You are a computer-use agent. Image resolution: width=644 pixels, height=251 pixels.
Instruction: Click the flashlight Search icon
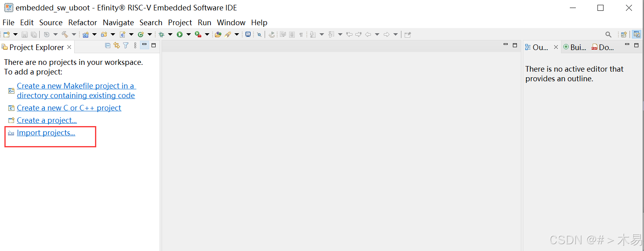[228, 34]
